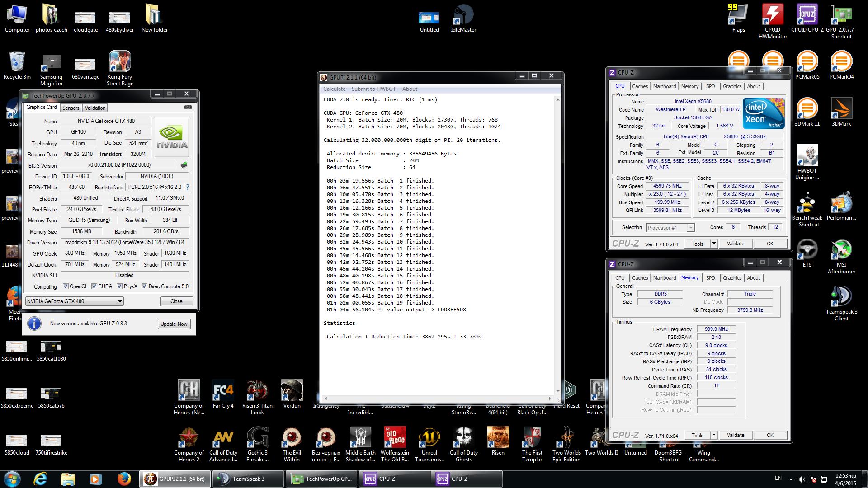This screenshot has height=488, width=868.
Task: Click the volume speaker tray icon
Action: tap(802, 479)
